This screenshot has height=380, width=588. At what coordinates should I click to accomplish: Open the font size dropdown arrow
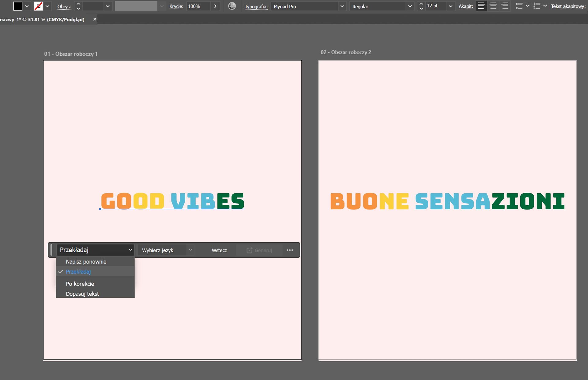(x=450, y=6)
